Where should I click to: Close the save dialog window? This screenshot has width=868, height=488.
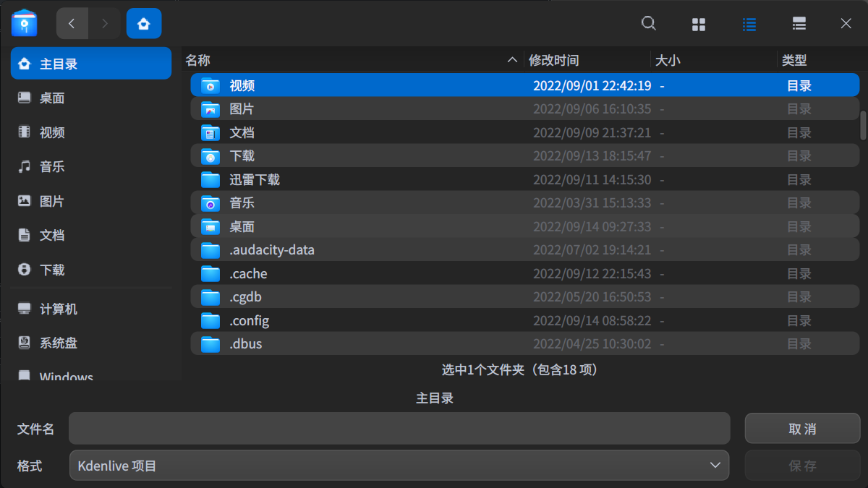point(846,24)
